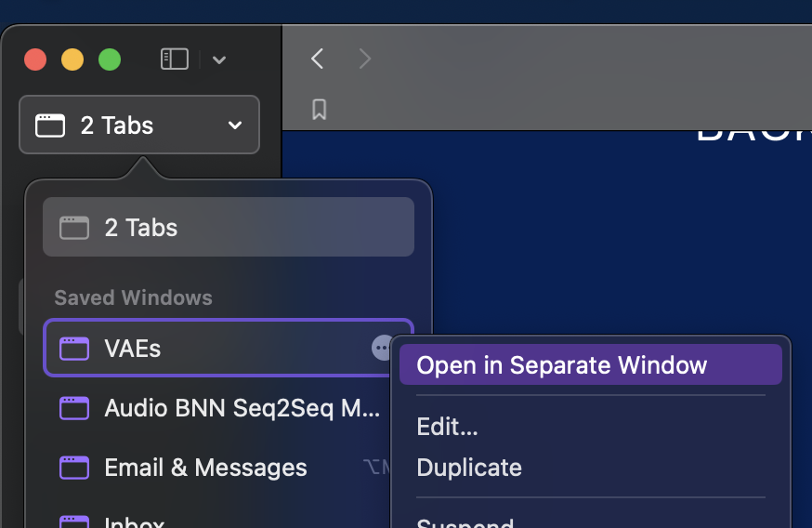Click the window icon beside Inbox

click(74, 521)
